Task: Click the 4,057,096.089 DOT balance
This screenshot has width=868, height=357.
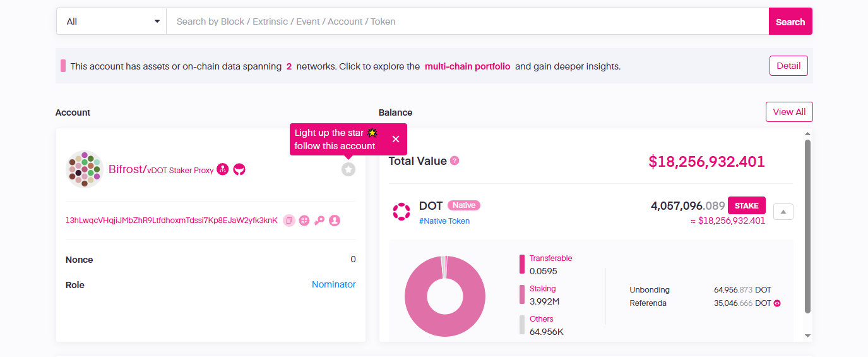Action: [688, 205]
